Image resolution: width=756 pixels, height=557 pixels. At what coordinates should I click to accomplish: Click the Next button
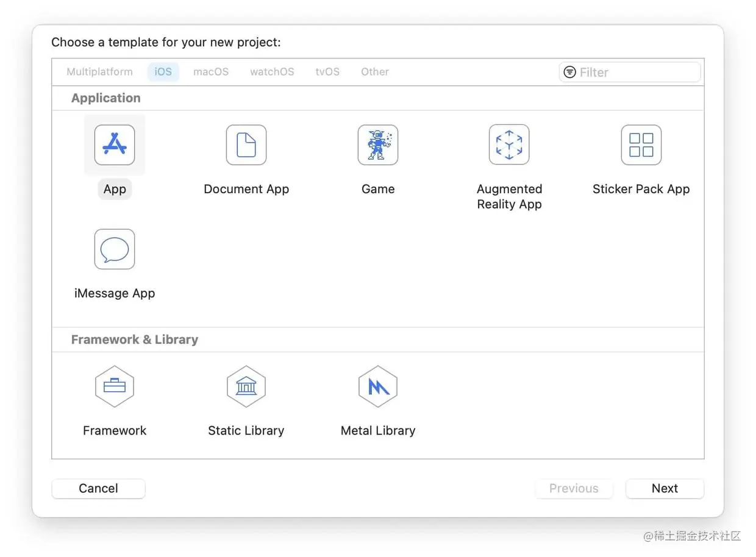(665, 488)
